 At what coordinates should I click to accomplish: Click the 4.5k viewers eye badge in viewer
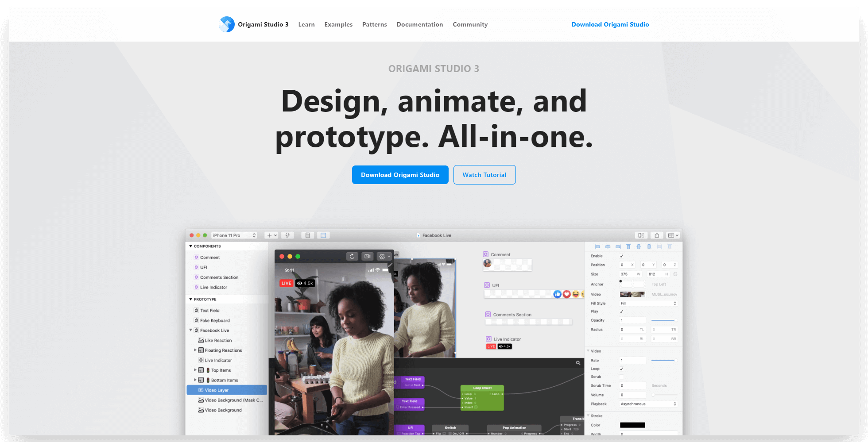pos(305,283)
